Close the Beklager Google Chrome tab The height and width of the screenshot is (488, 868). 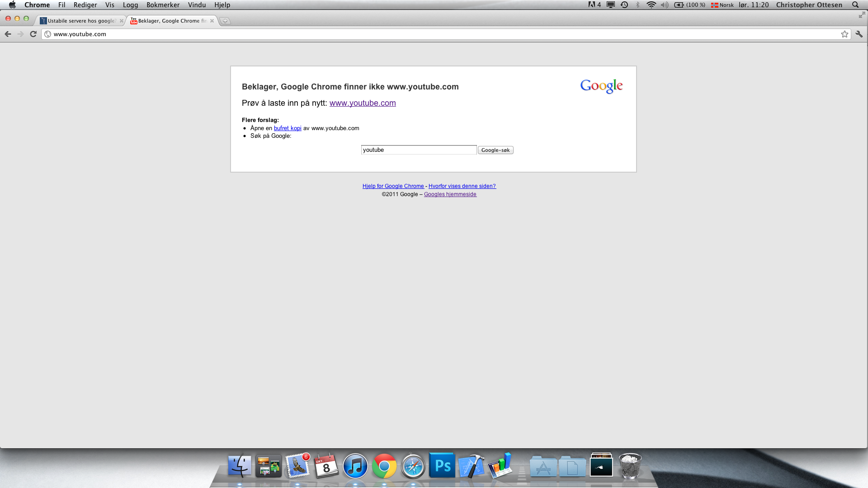click(x=212, y=21)
